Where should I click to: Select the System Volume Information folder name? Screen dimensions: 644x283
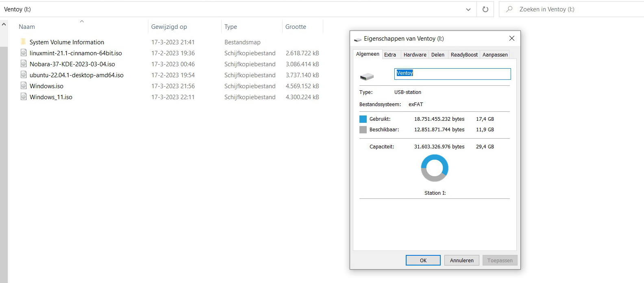tap(67, 42)
